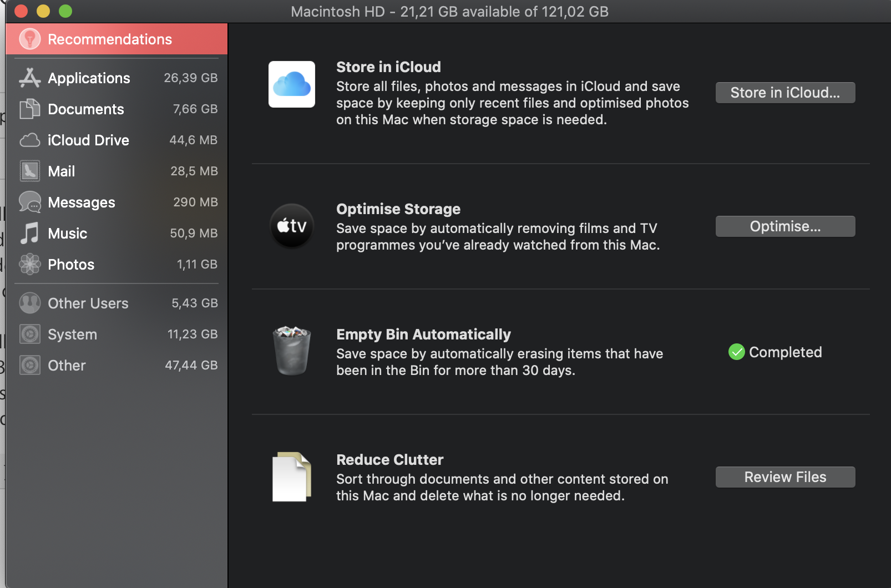Click the Review Files button
The image size is (891, 588).
click(785, 477)
